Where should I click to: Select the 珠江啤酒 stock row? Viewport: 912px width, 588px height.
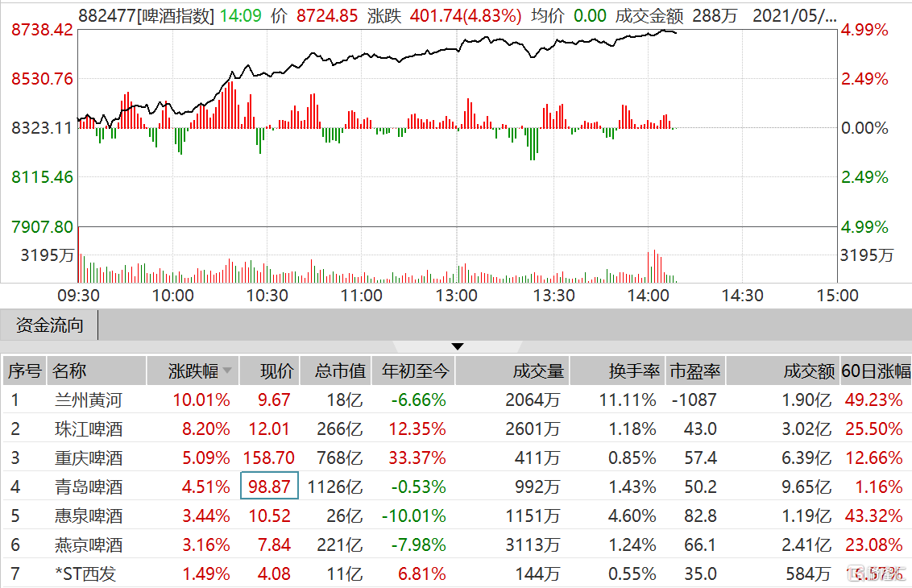coord(456,429)
